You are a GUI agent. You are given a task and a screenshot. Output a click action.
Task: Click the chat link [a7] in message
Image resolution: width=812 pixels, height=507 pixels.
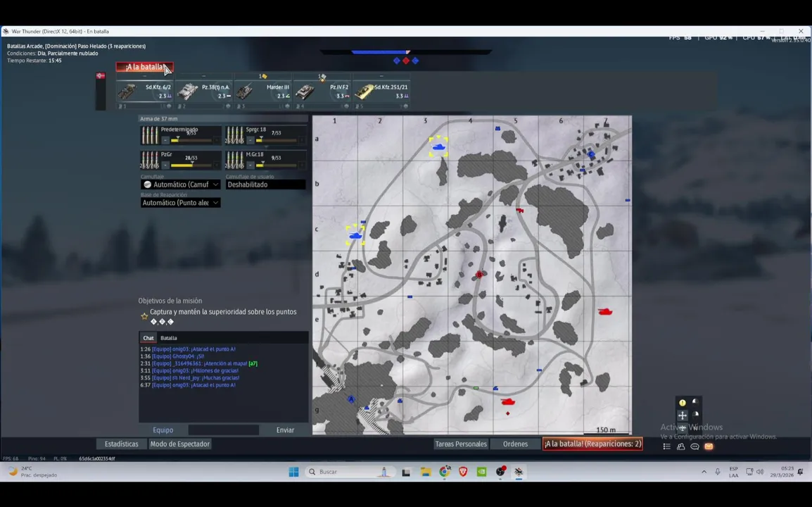pyautogui.click(x=253, y=363)
